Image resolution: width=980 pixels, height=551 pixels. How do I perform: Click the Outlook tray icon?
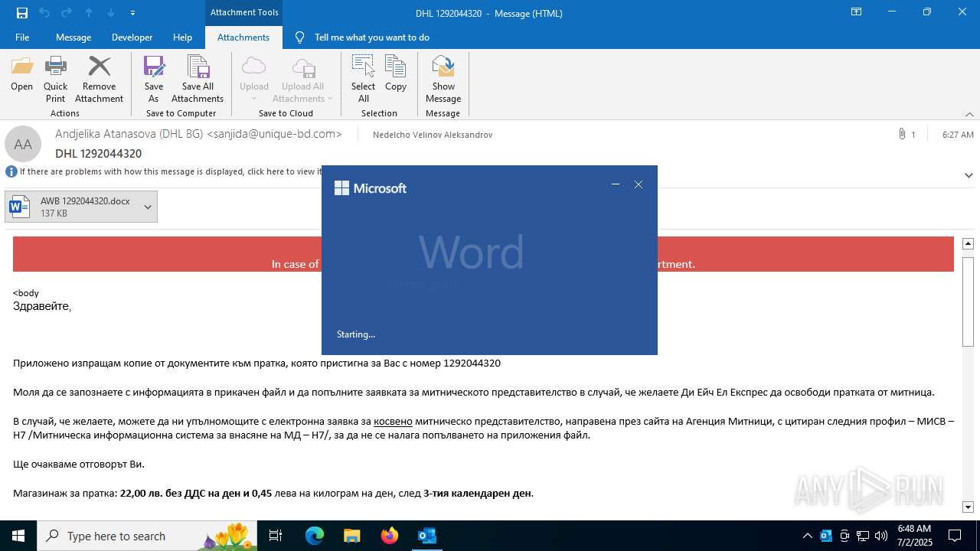click(826, 536)
